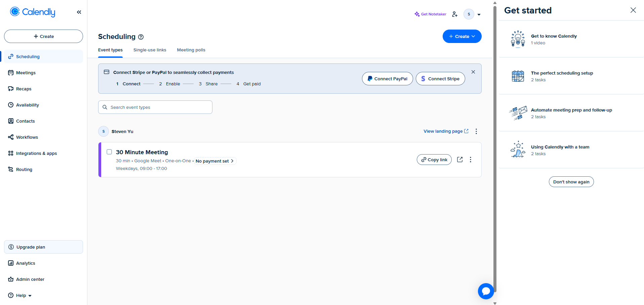Collapse the sidebar with the double-chevron icon
Image resolution: width=644 pixels, height=305 pixels.
[x=79, y=12]
